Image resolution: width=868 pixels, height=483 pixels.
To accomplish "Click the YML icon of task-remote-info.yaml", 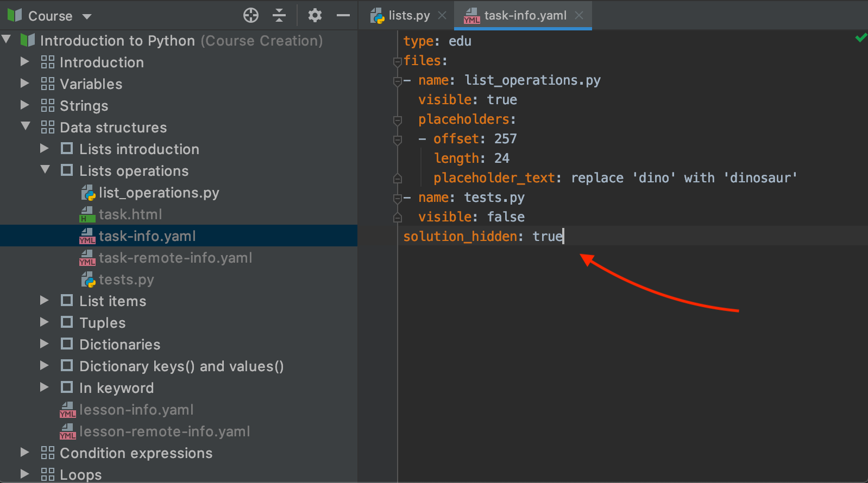I will click(x=87, y=258).
